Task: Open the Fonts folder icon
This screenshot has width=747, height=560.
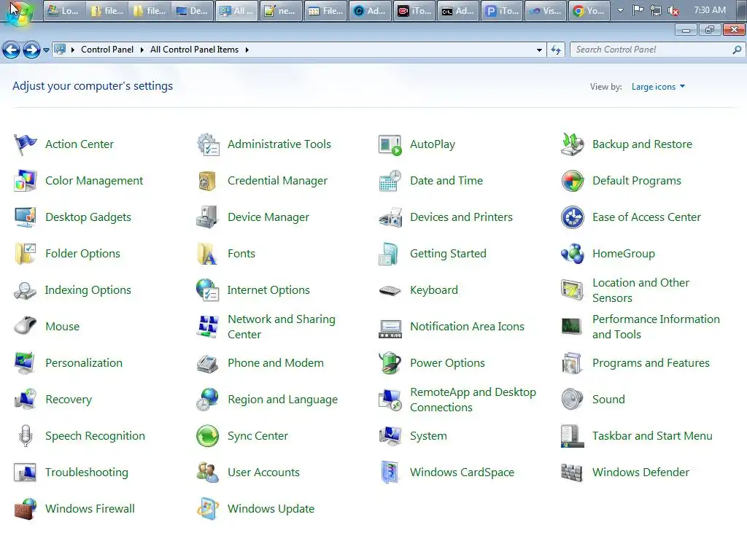Action: point(208,254)
